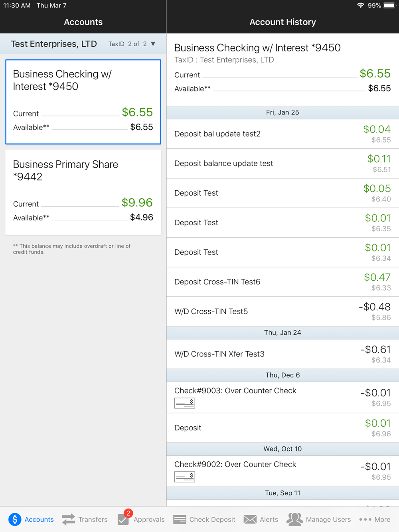Open the W/D Cross-TIN Test5 transaction
This screenshot has width=399, height=532.
coord(282,311)
